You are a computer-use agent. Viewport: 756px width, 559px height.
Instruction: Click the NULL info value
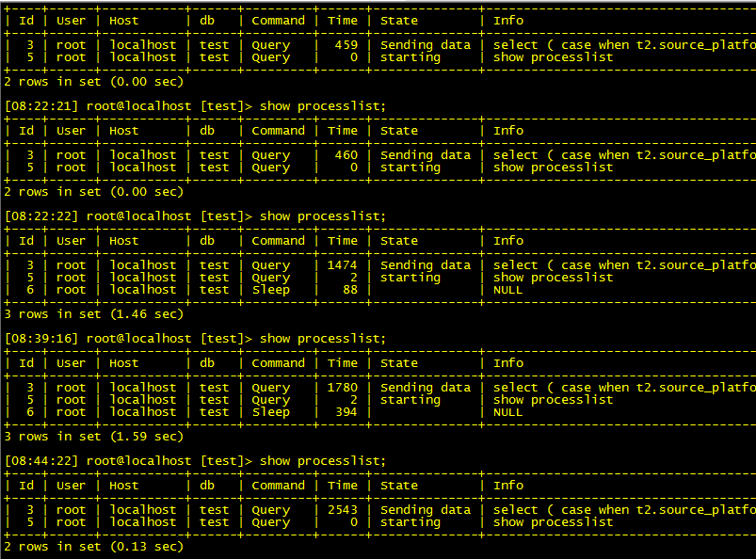click(508, 289)
